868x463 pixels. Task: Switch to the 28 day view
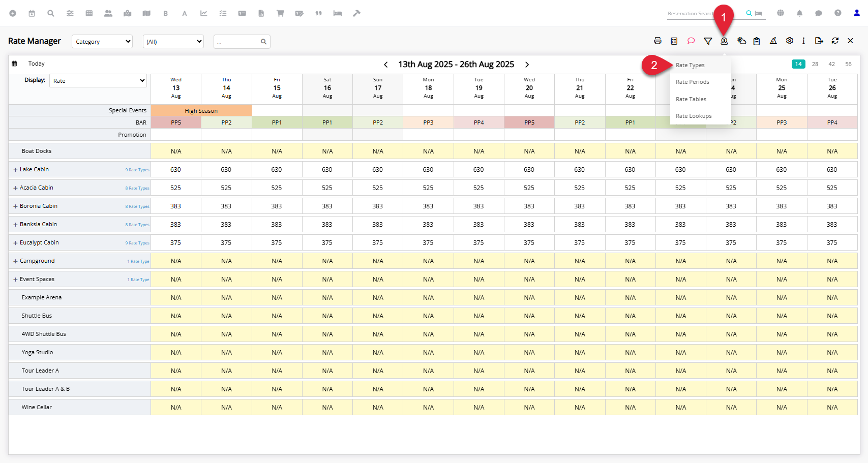(x=815, y=64)
